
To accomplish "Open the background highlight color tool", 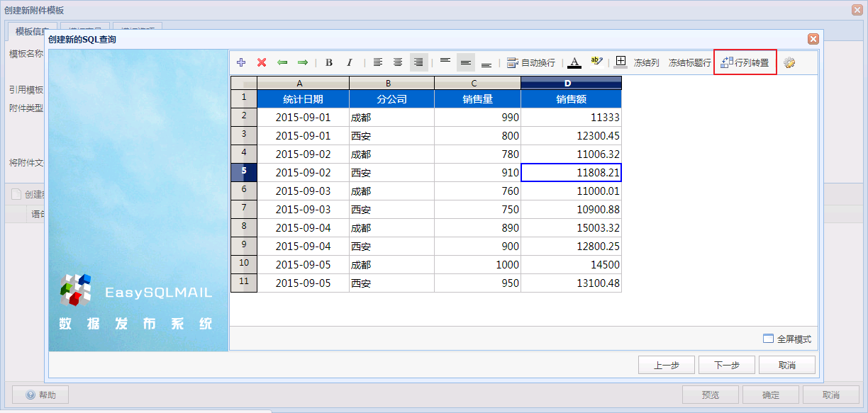I will [596, 62].
